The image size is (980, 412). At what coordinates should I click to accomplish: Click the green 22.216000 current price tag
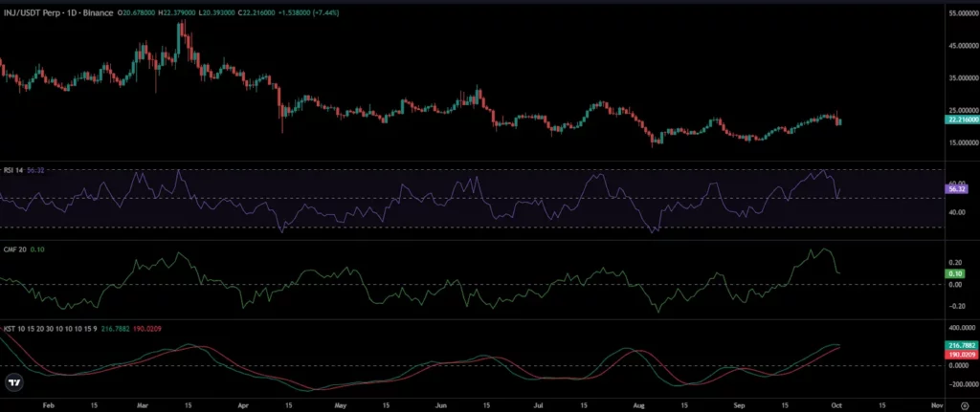pos(962,119)
